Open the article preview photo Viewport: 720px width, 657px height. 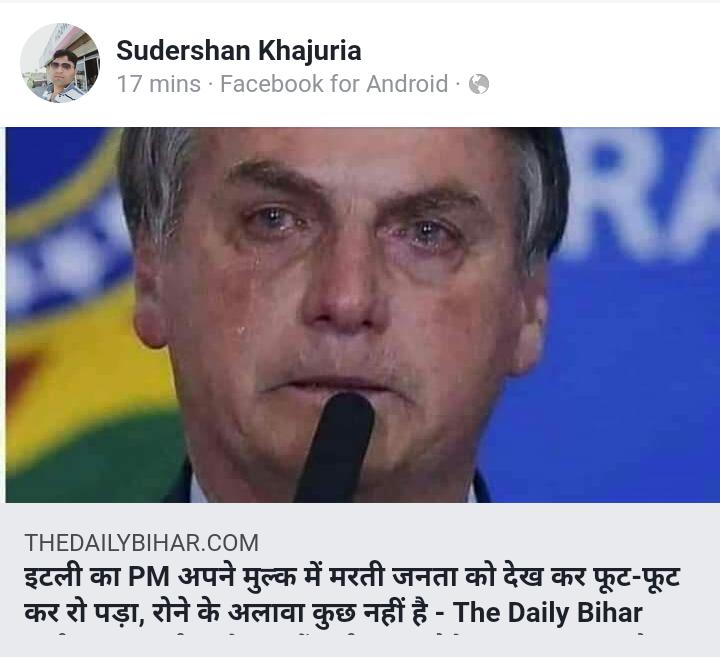(362, 315)
